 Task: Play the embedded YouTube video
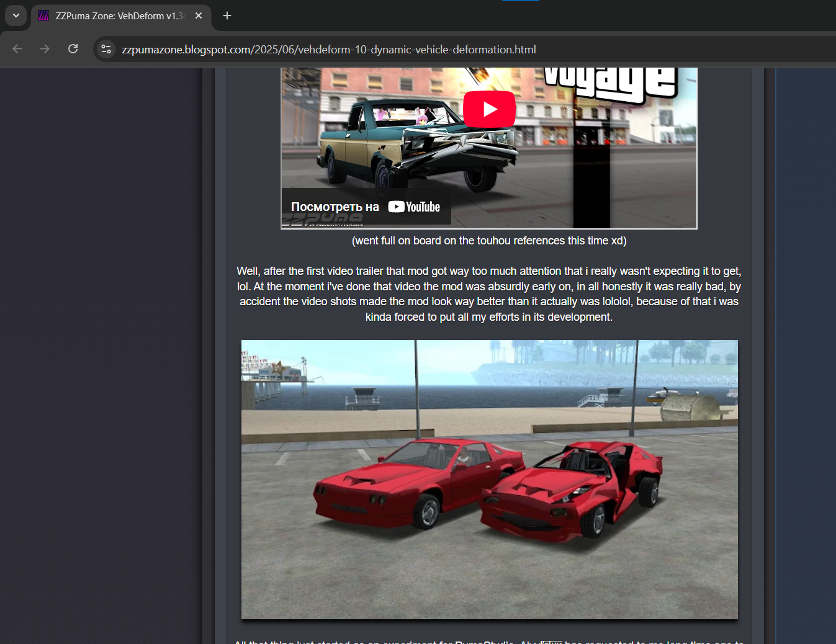489,109
